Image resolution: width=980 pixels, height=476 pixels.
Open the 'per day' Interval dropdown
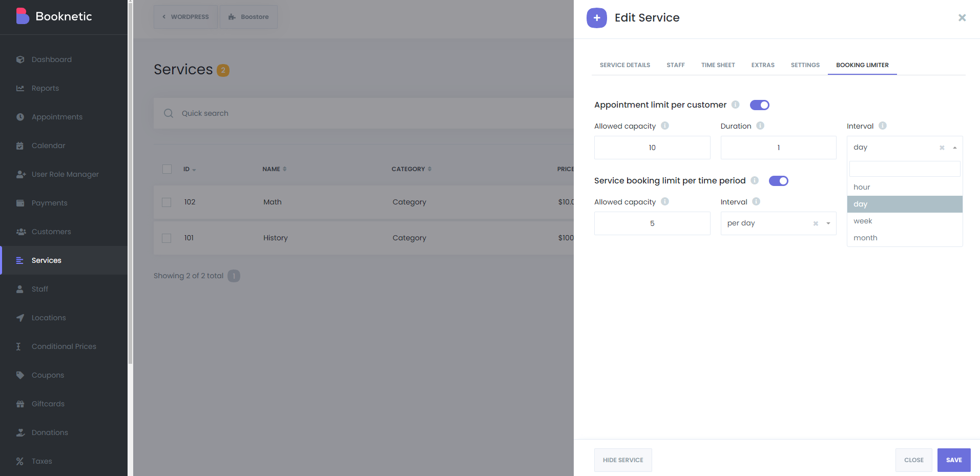click(778, 223)
